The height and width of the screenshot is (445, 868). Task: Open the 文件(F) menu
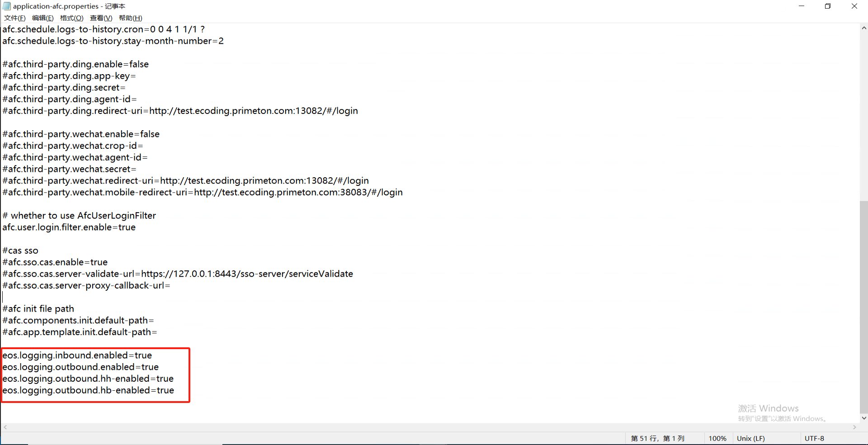pos(15,18)
